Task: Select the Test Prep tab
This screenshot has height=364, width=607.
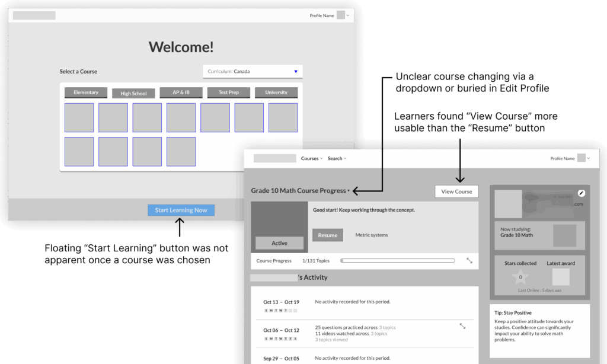Action: pyautogui.click(x=228, y=92)
